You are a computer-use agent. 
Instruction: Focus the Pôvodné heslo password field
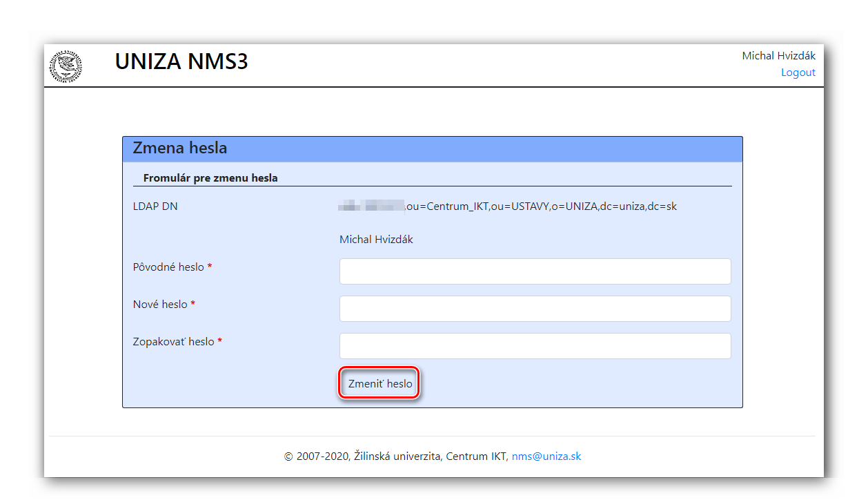tap(535, 271)
